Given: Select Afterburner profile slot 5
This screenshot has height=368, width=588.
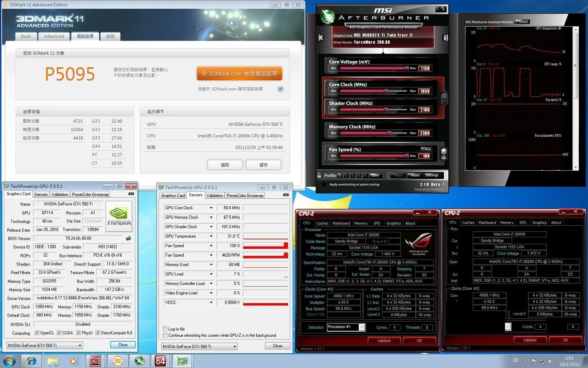Looking at the screenshot, I should point(366,175).
